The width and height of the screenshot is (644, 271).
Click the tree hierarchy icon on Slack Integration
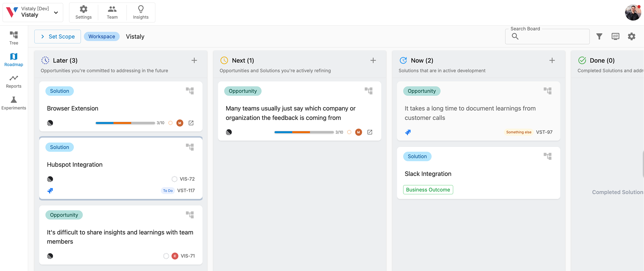click(548, 156)
